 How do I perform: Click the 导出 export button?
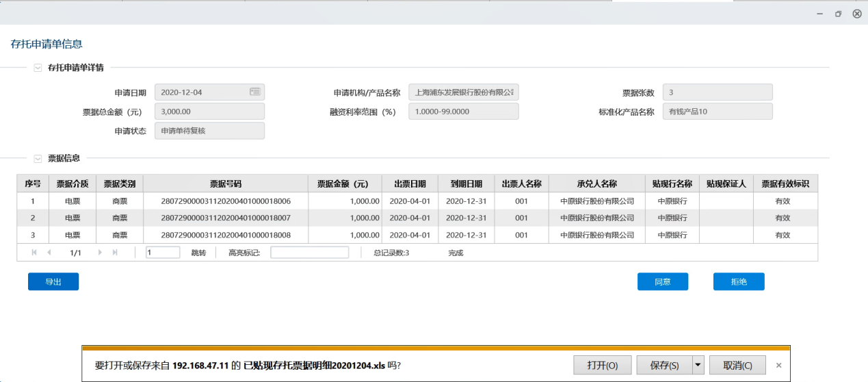(x=53, y=281)
